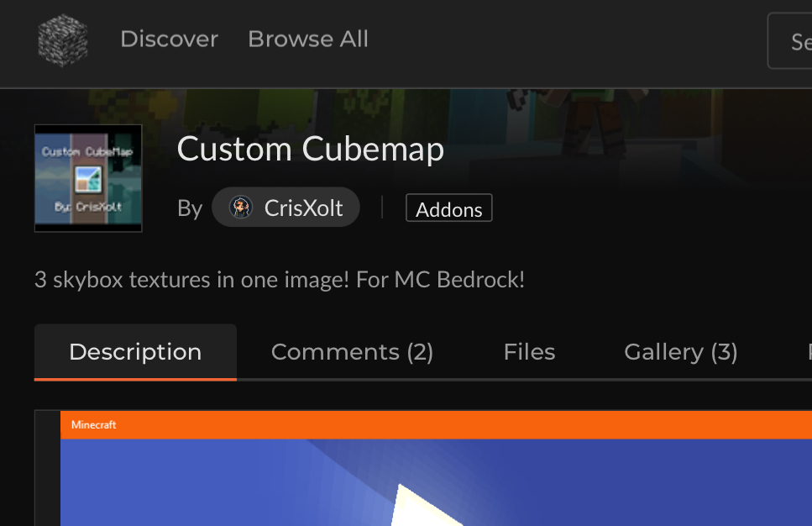Open the Browse All page

click(x=308, y=39)
